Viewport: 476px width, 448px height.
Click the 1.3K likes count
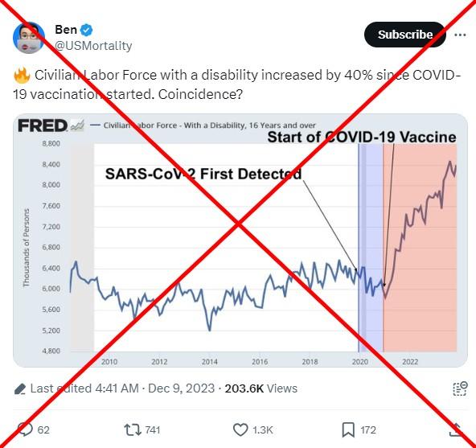coord(263,430)
